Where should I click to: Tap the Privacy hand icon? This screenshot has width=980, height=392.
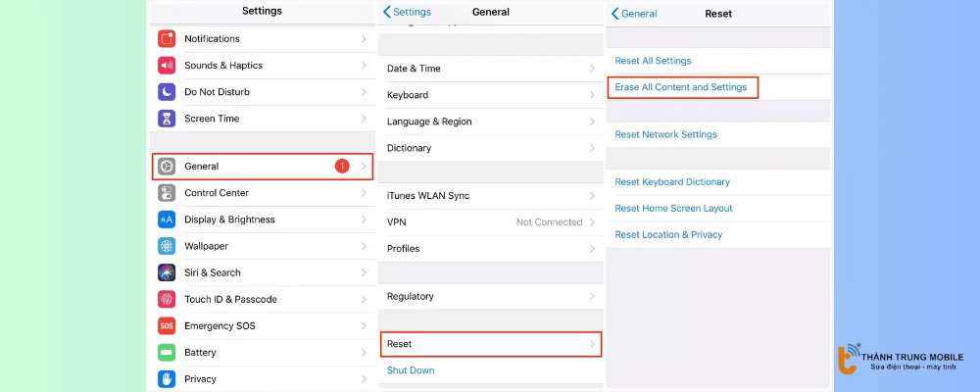tap(167, 379)
